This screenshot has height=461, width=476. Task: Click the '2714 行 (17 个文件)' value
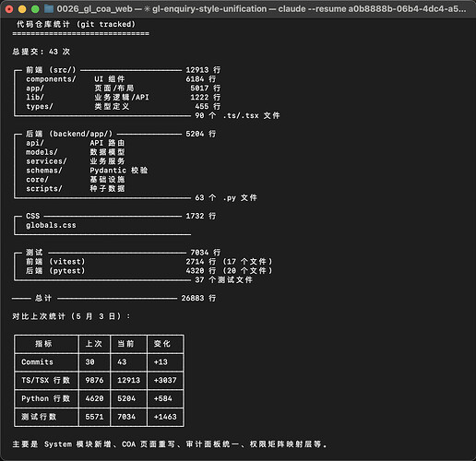[229, 262]
